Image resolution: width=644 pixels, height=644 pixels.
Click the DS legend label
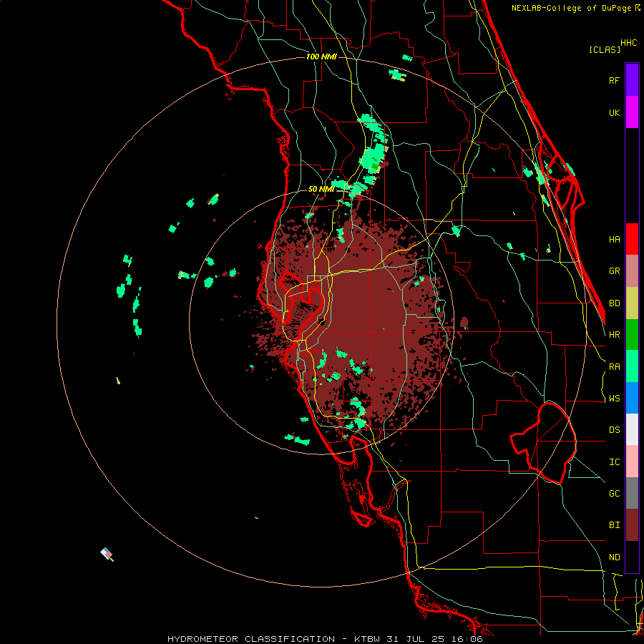[x=614, y=430]
